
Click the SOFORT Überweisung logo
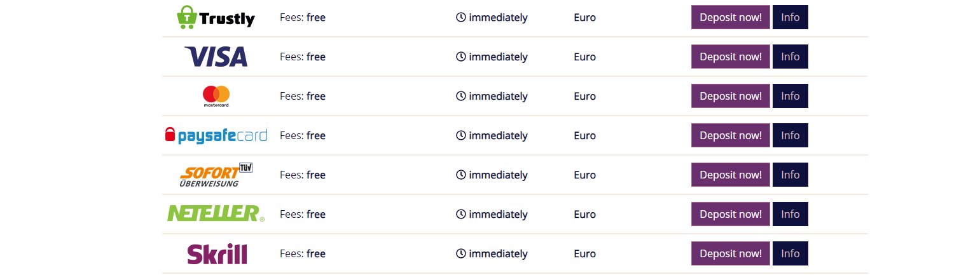point(216,175)
